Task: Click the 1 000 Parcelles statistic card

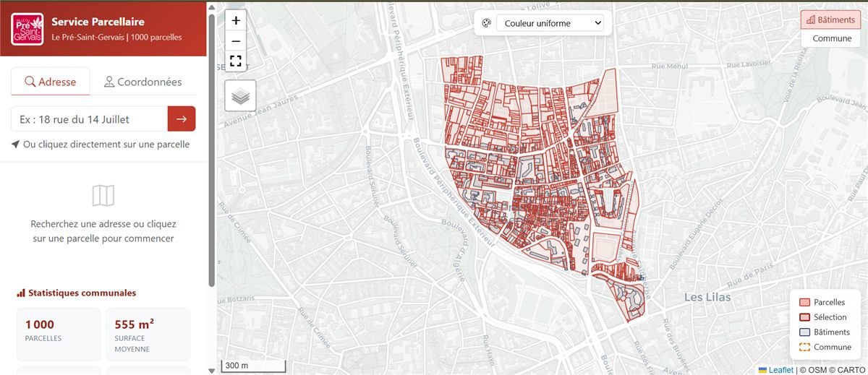Action: click(58, 334)
